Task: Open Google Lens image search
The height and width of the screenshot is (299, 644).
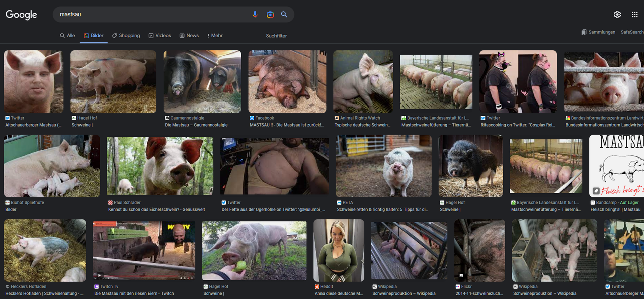Action: [x=270, y=14]
